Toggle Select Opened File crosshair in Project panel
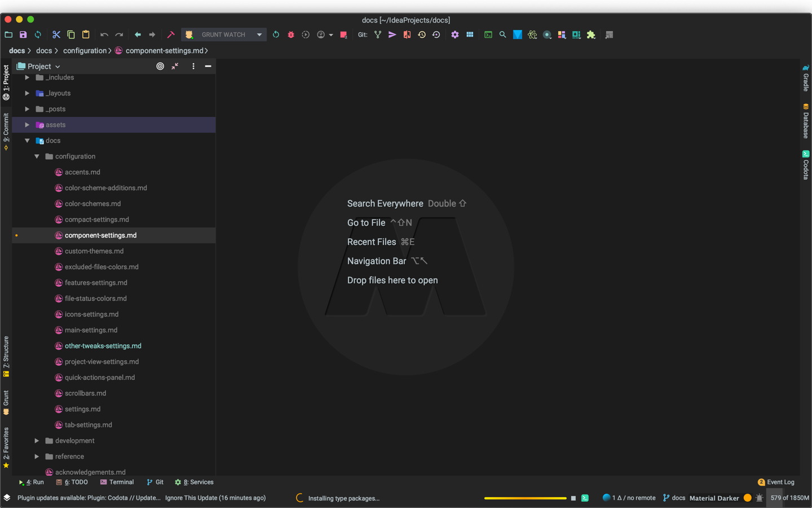Screen dimensions: 812x508 click(160, 66)
